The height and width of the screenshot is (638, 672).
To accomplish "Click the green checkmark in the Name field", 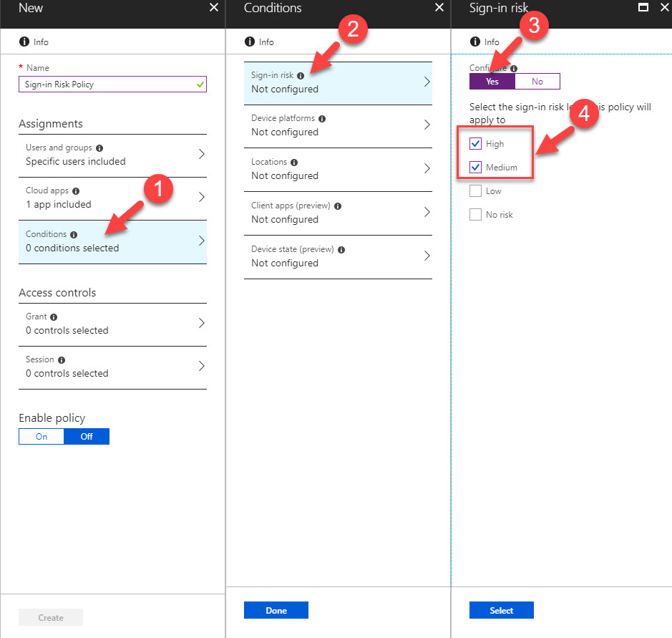I will click(x=199, y=84).
